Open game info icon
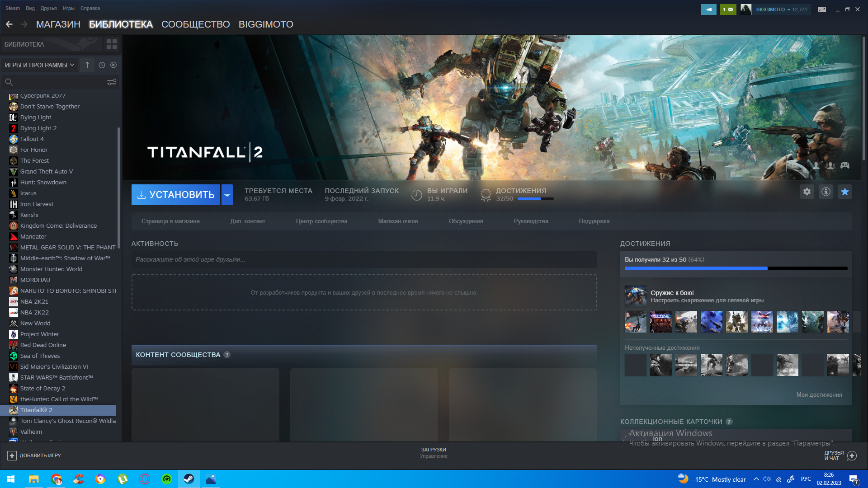The width and height of the screenshot is (868, 488). [x=826, y=192]
